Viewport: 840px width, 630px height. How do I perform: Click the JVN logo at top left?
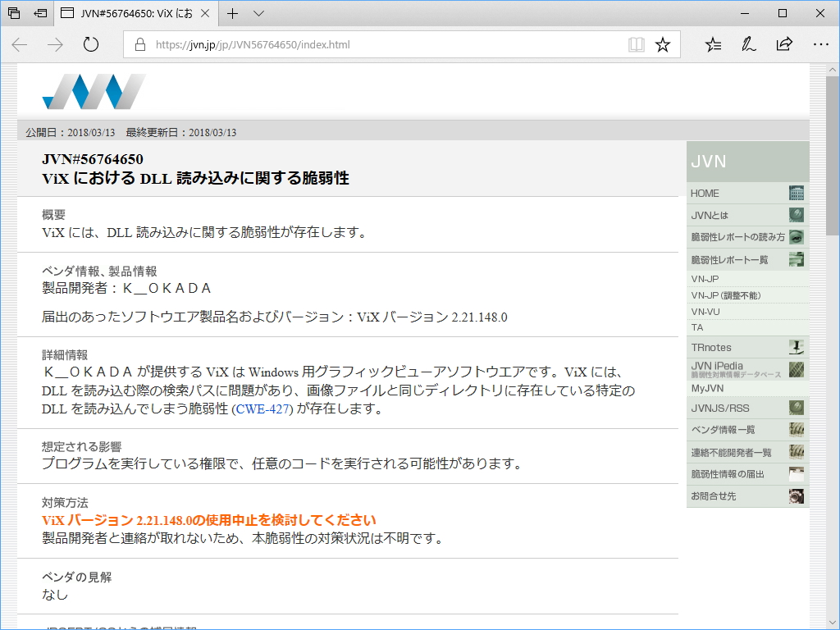[x=93, y=90]
